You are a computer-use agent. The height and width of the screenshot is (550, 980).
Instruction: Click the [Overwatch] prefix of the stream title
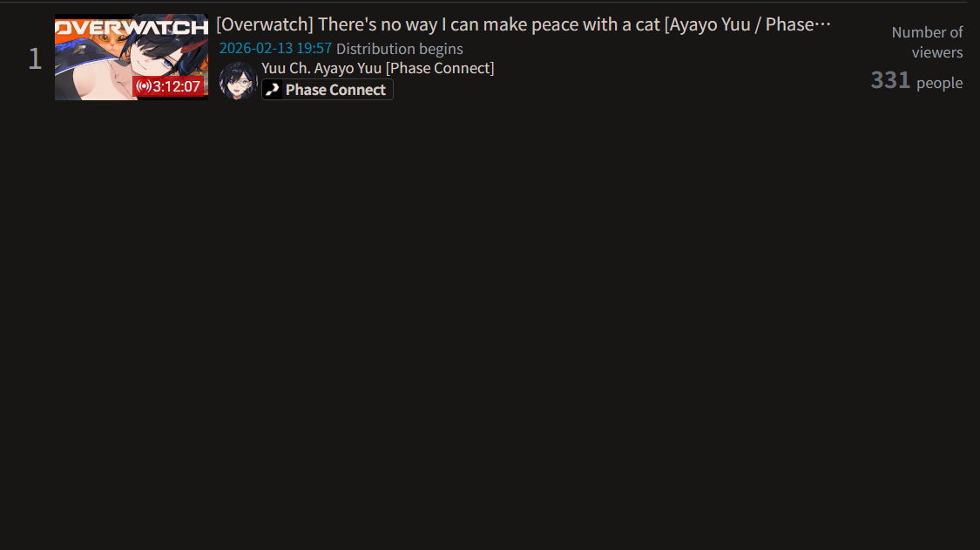[x=265, y=24]
